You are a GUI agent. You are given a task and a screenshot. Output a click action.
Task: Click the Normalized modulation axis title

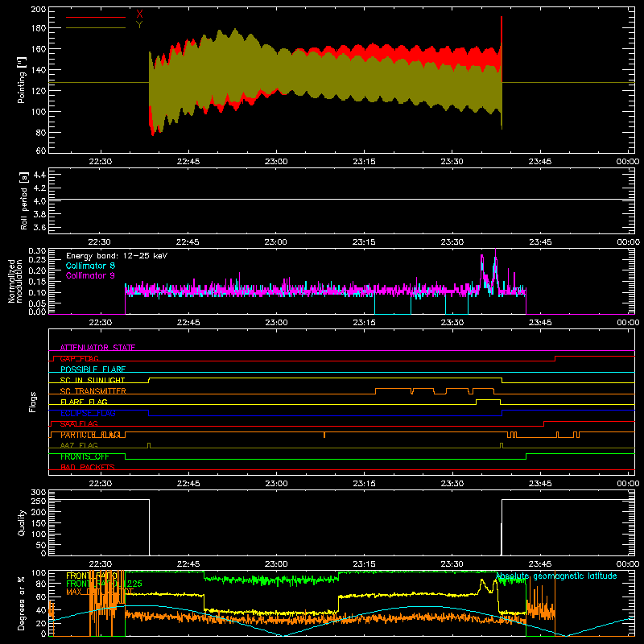[15, 281]
